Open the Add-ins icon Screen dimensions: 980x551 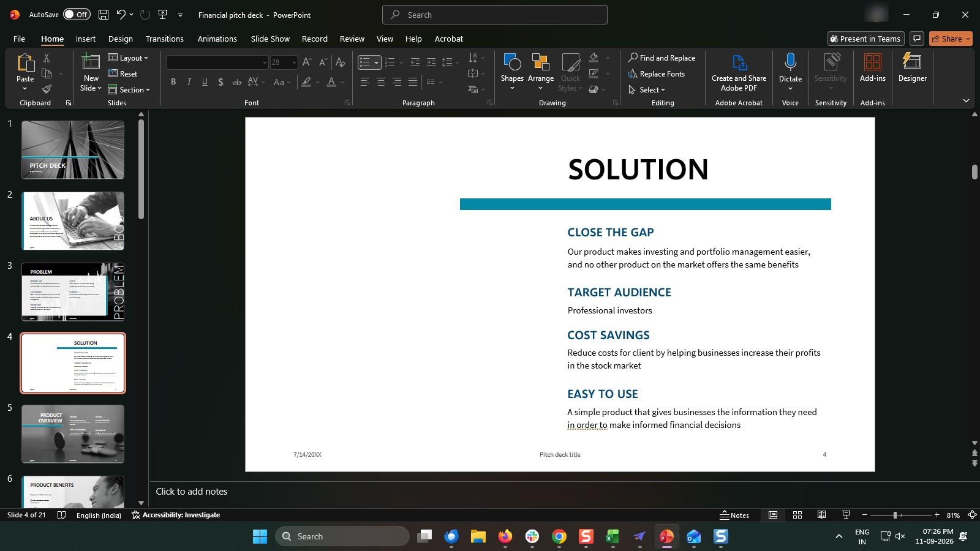click(872, 62)
